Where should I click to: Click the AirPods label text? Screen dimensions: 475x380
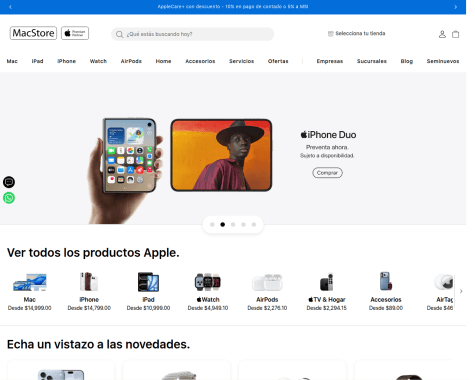267,300
